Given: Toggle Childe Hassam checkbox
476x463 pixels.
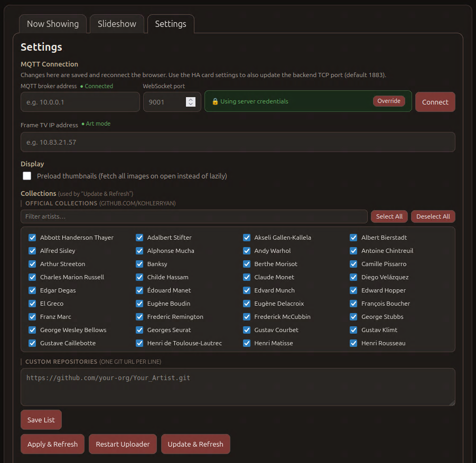Looking at the screenshot, I should coord(139,277).
